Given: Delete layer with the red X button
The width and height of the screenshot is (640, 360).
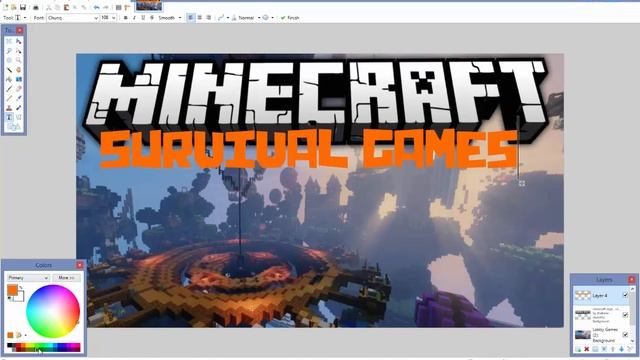Looking at the screenshot, I should point(587,349).
